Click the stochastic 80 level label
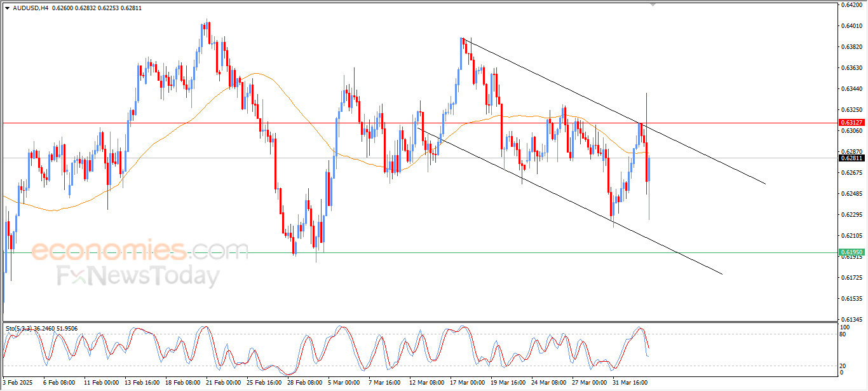The image size is (868, 391). tap(843, 333)
